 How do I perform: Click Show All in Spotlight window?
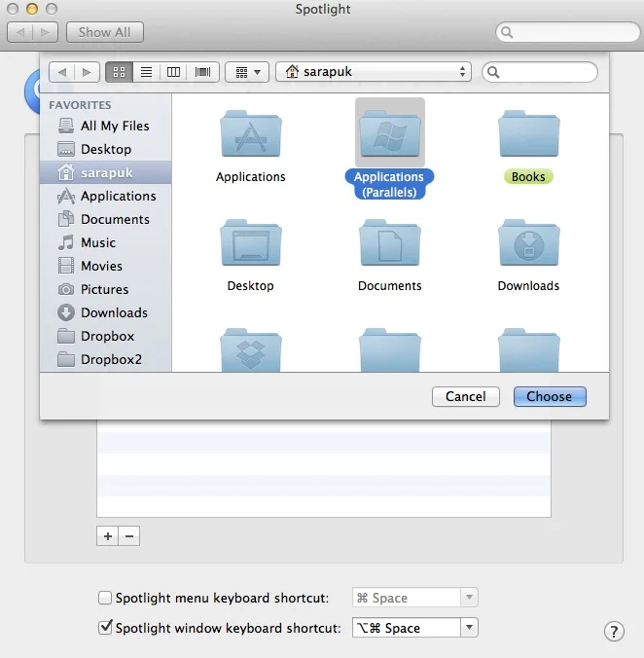click(x=105, y=32)
